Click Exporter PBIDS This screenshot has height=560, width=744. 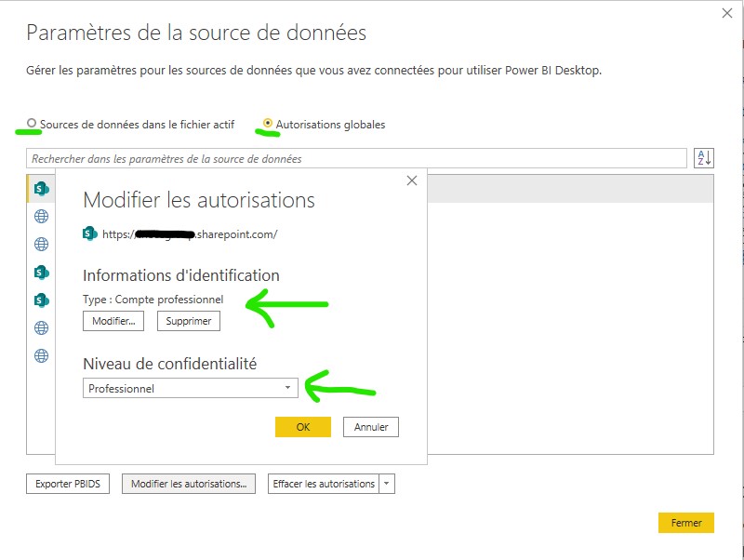tap(67, 483)
